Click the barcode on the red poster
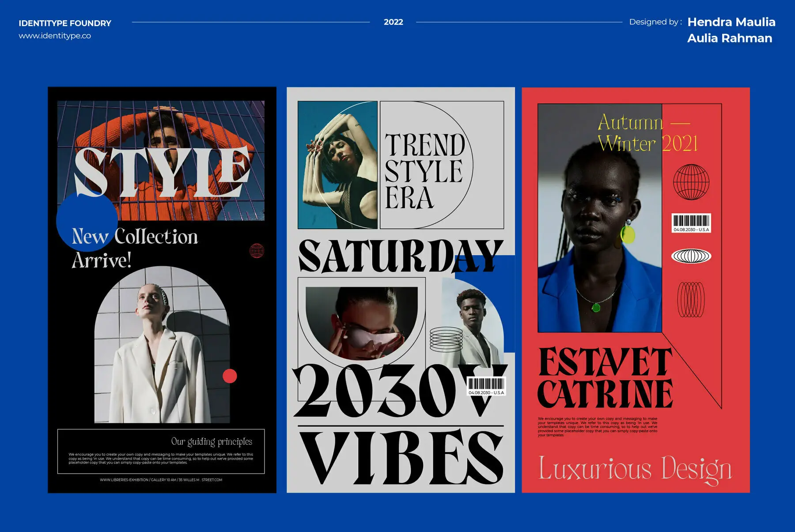Screen dimensions: 795x532 tap(691, 223)
